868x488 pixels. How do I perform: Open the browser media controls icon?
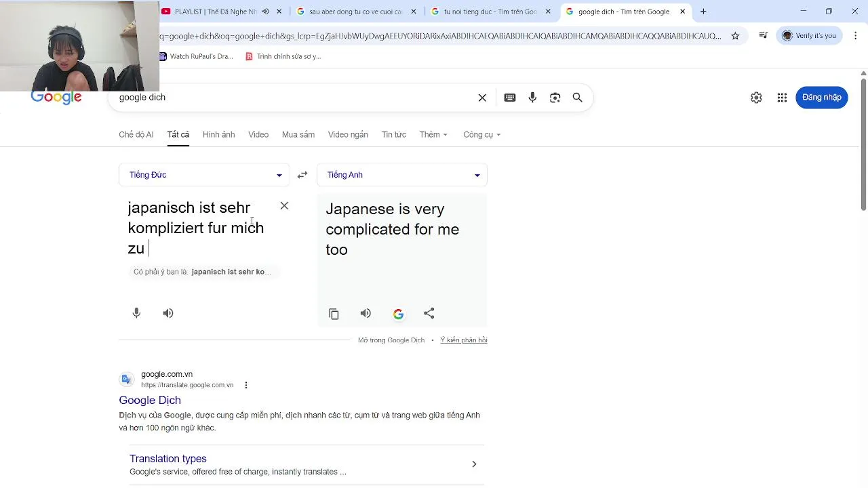(764, 36)
